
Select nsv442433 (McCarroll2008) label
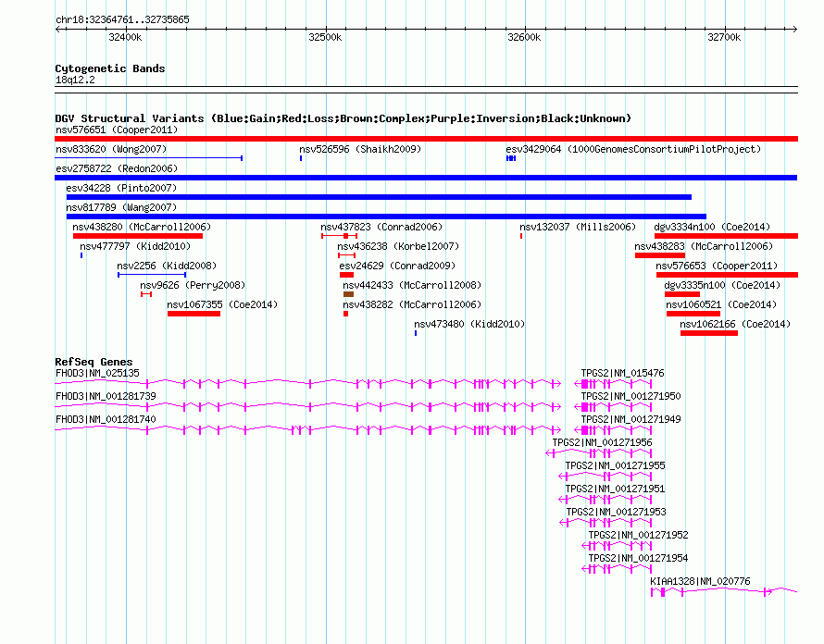pos(412,285)
